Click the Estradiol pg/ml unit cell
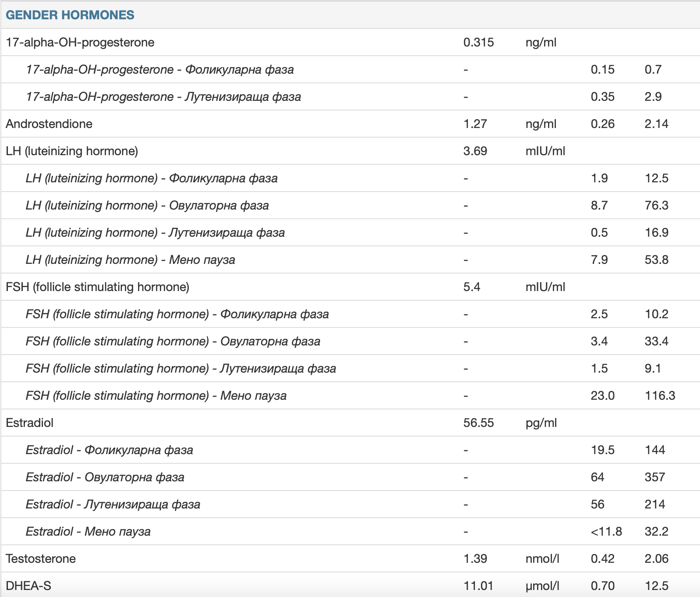The image size is (700, 597). 541,423
